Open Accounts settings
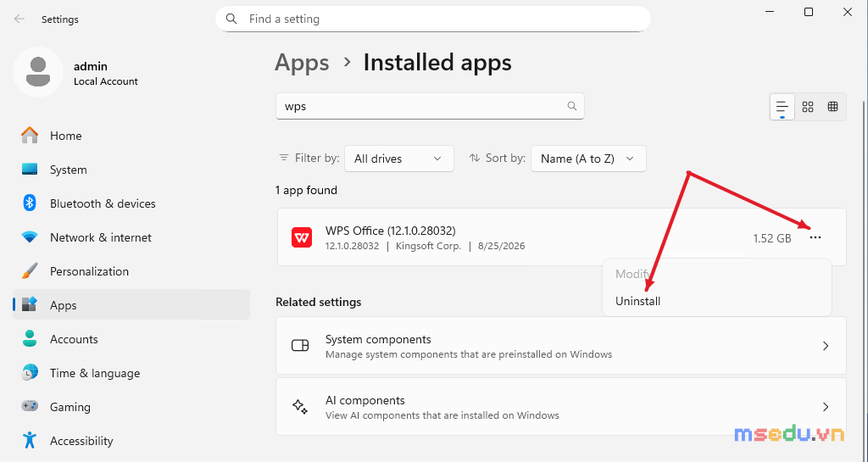 coord(131,338)
